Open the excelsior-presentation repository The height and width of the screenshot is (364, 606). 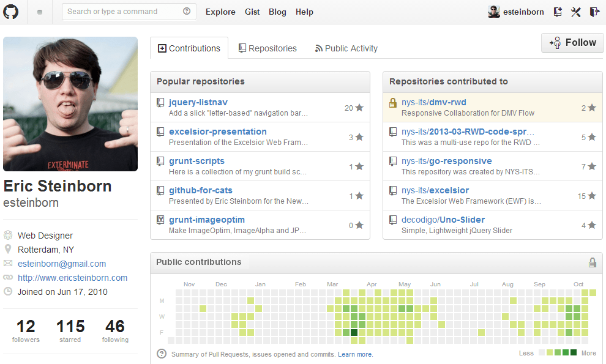(217, 132)
